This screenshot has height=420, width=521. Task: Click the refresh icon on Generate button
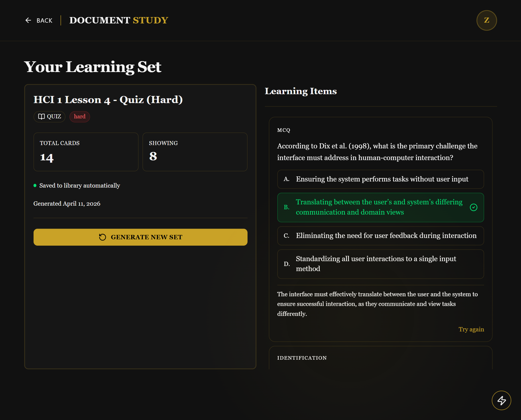click(103, 237)
